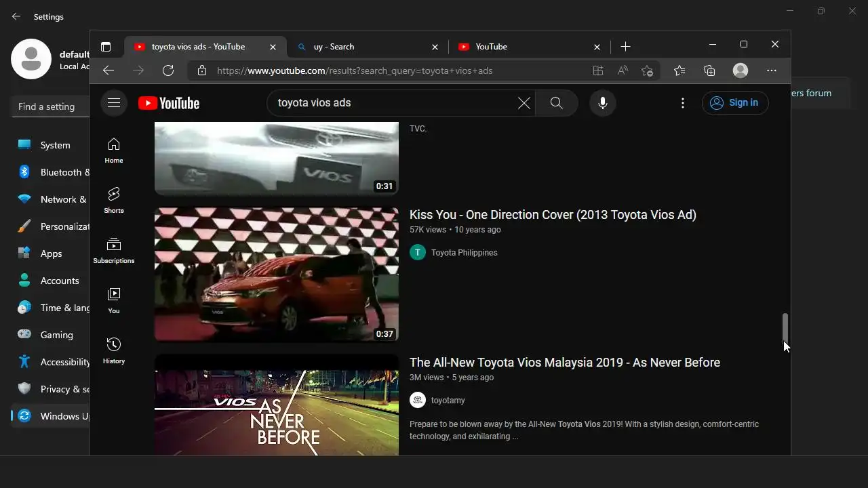Search with your voice microphone icon
The height and width of the screenshot is (488, 868).
602,103
